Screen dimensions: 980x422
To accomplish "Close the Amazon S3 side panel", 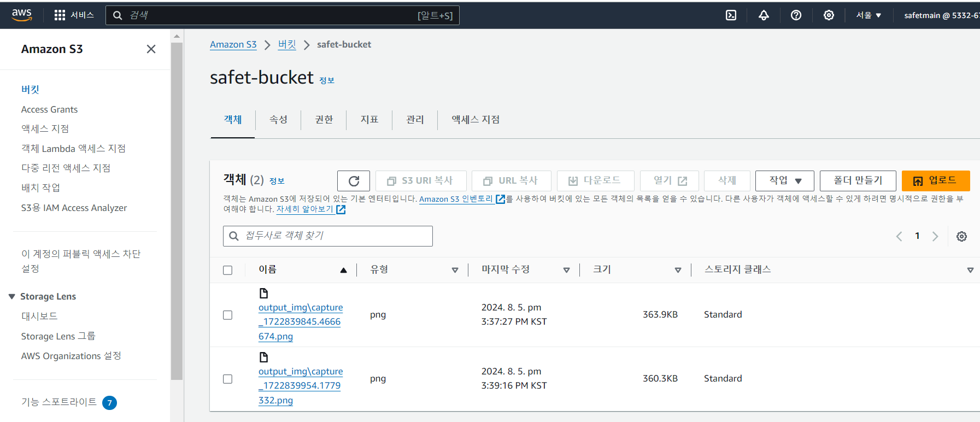I will (x=151, y=49).
